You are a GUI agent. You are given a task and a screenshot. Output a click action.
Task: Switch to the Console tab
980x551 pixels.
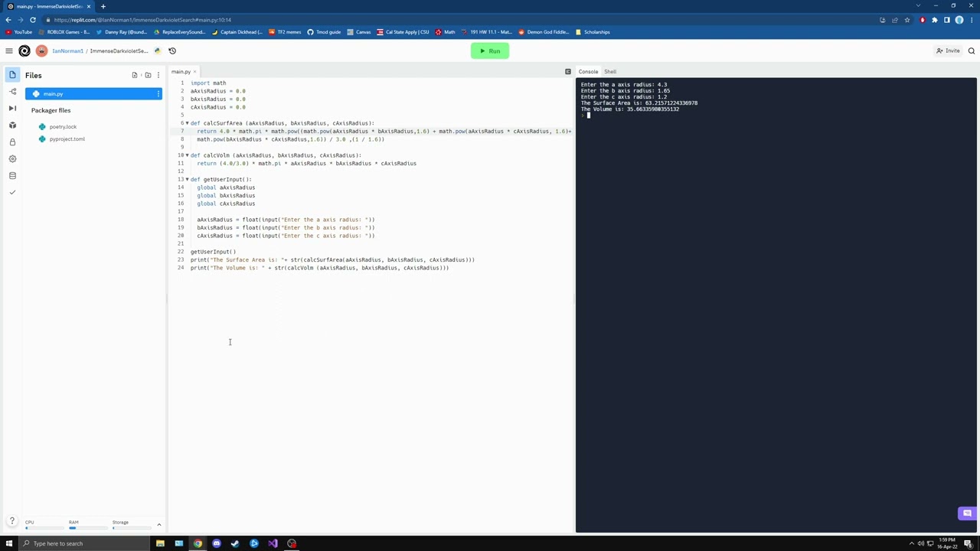coord(588,72)
